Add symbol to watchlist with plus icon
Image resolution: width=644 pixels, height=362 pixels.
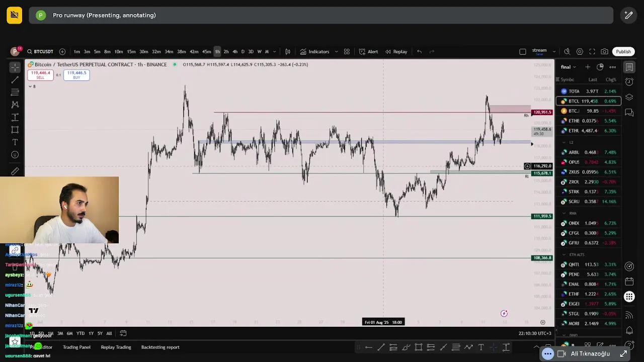tap(588, 67)
